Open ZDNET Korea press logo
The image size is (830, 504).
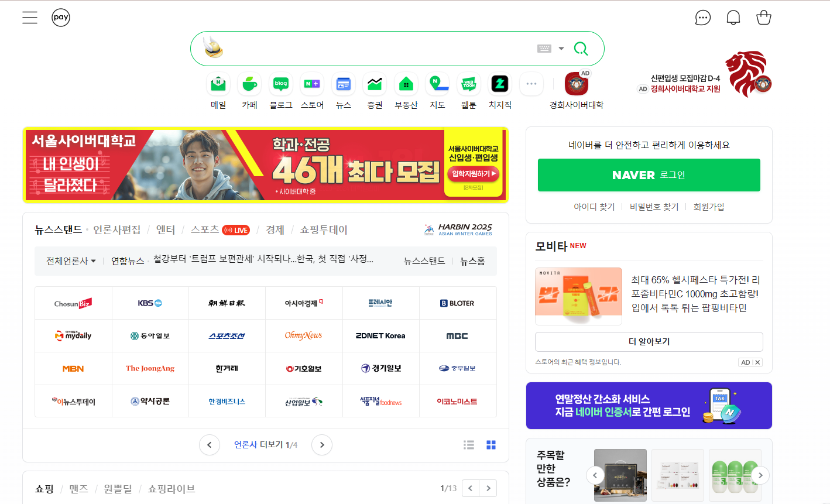[x=380, y=336]
